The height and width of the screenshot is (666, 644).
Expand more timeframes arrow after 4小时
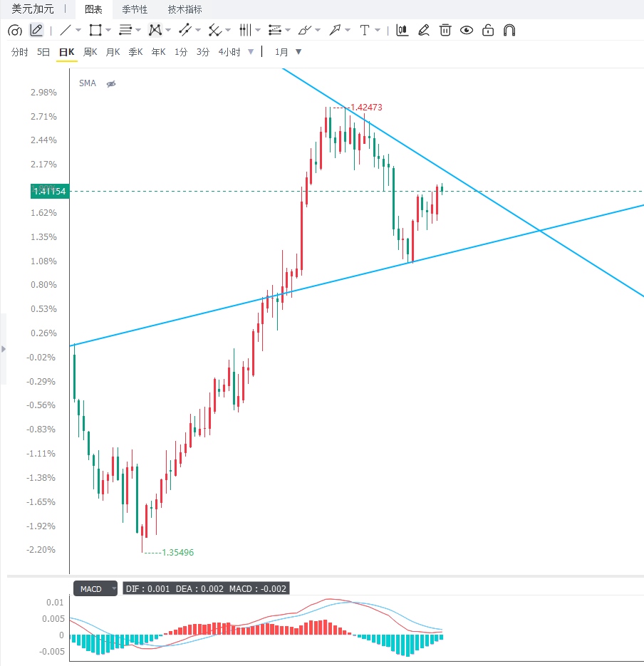251,52
